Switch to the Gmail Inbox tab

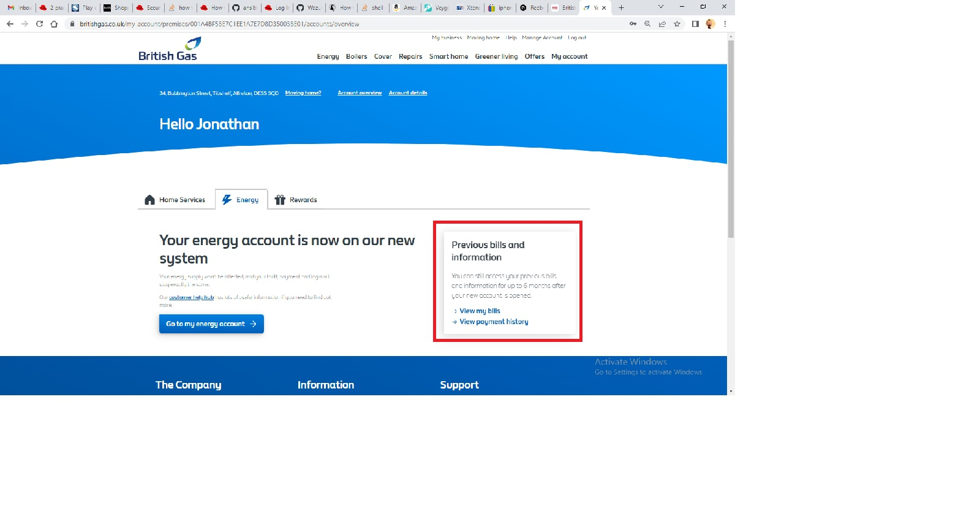click(19, 8)
